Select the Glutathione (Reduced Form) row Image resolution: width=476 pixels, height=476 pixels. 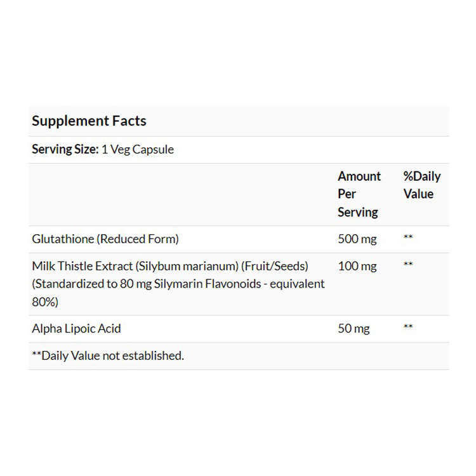[105, 239]
